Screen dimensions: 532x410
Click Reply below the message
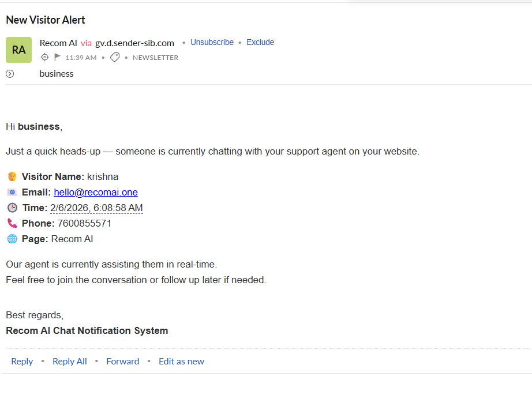click(x=22, y=362)
